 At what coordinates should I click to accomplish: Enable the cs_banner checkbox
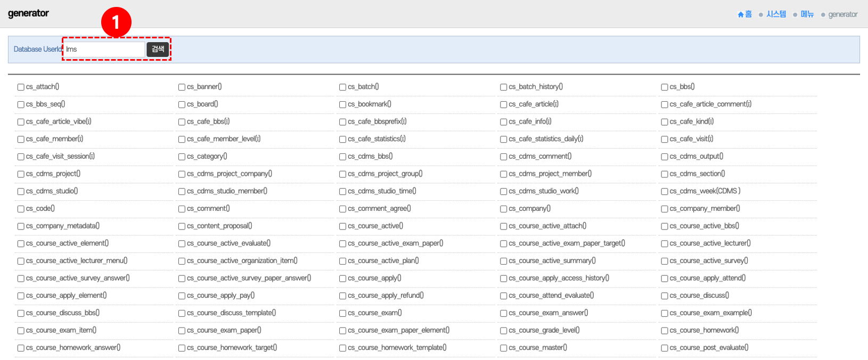coord(182,87)
